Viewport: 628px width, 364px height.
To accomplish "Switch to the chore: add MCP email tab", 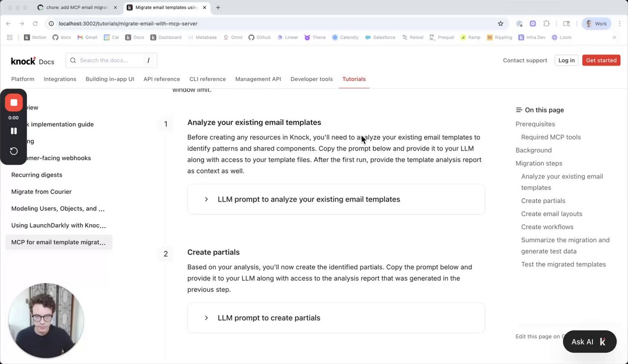I will [77, 7].
